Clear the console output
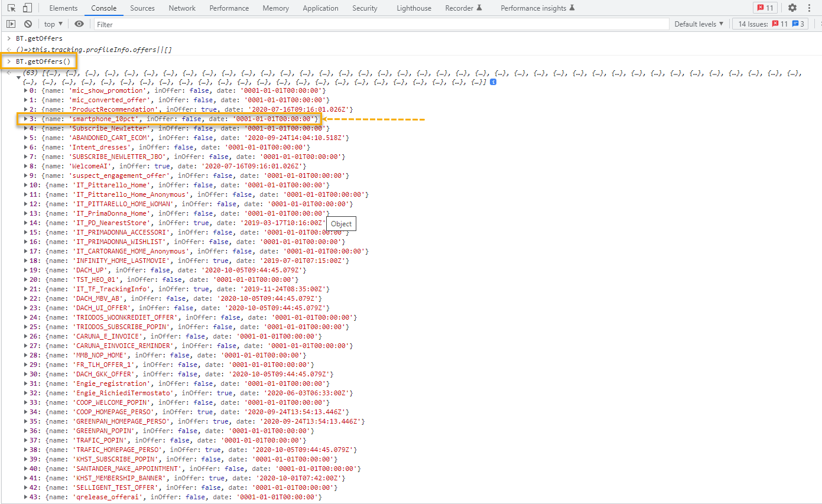 pyautogui.click(x=28, y=24)
